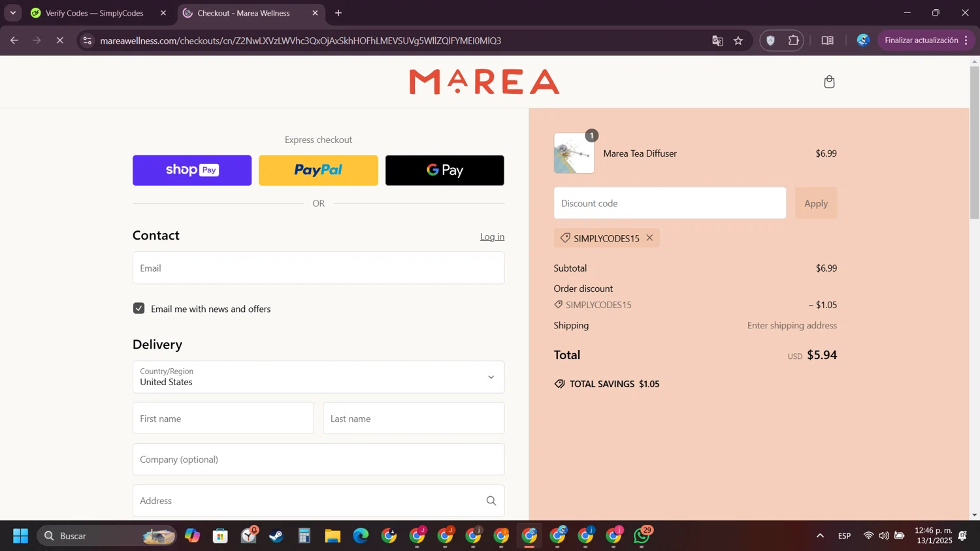Image resolution: width=980 pixels, height=551 pixels.
Task: View site information icon beside the URL
Action: [x=88, y=40]
